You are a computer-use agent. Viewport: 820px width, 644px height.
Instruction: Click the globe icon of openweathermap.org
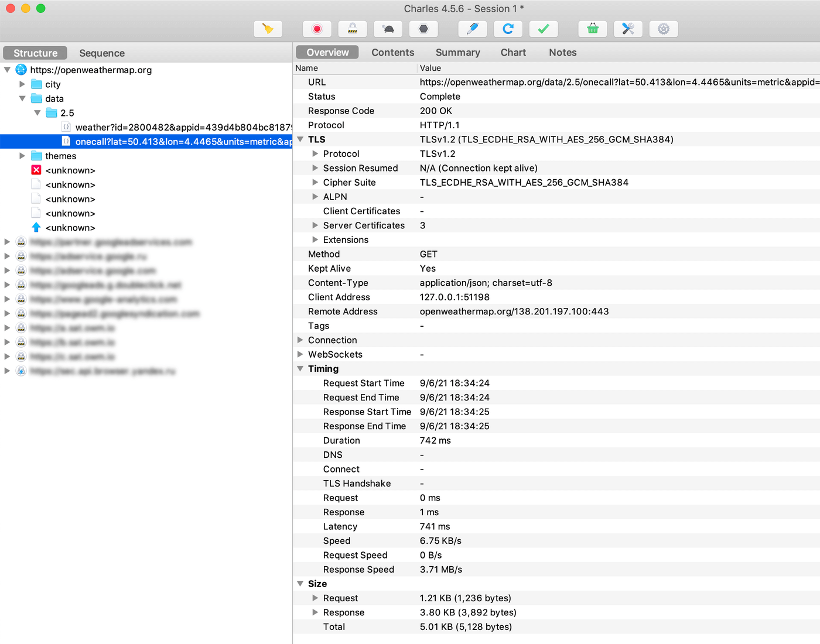21,70
